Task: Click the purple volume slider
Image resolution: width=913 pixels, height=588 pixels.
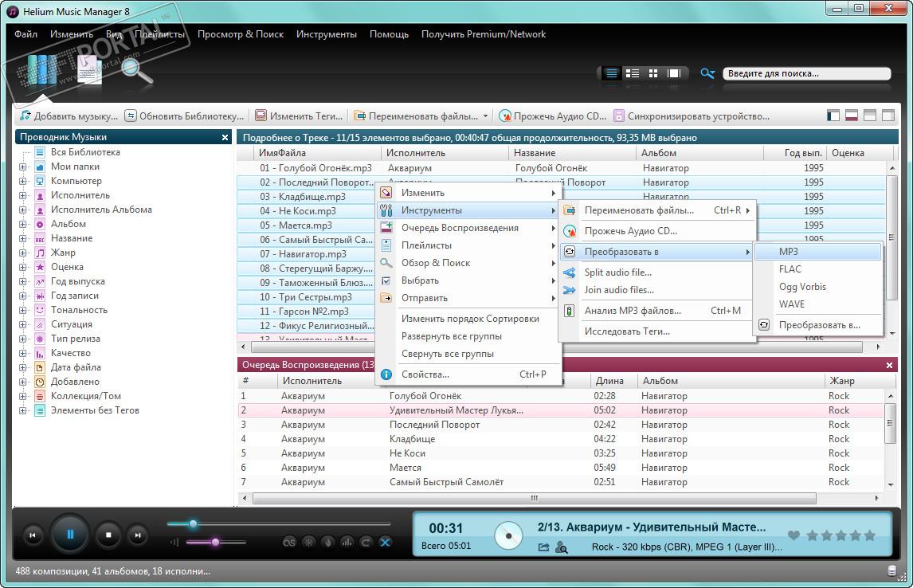Action: [215, 542]
